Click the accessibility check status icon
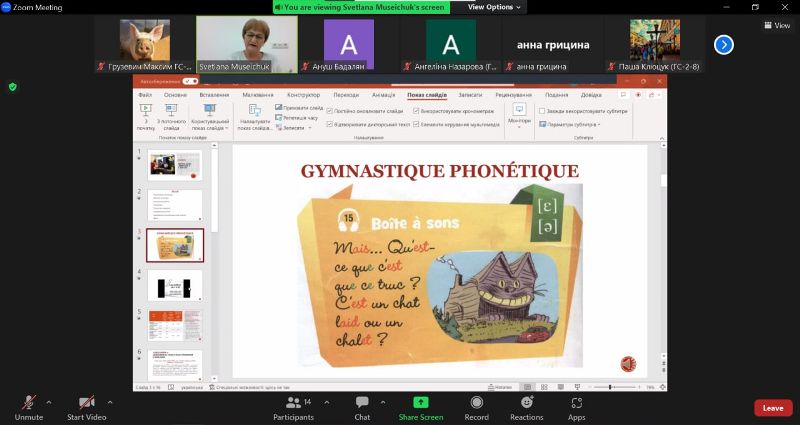 [x=213, y=388]
